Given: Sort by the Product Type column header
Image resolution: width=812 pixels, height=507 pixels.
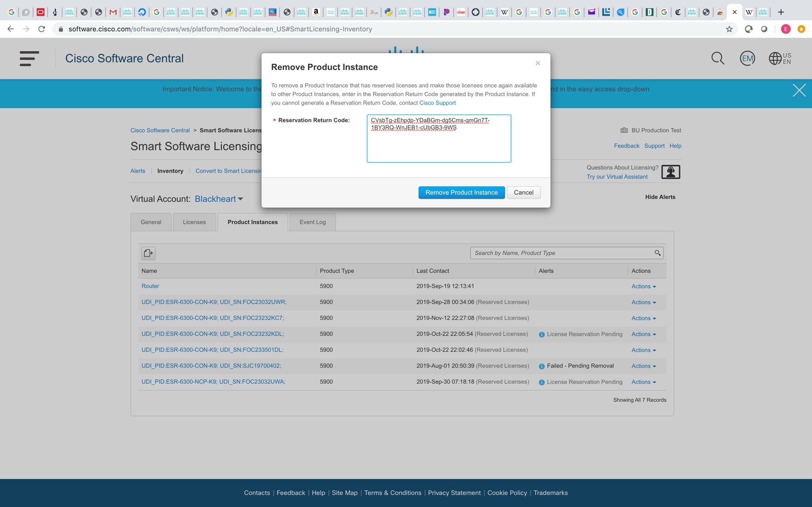Looking at the screenshot, I should (336, 271).
